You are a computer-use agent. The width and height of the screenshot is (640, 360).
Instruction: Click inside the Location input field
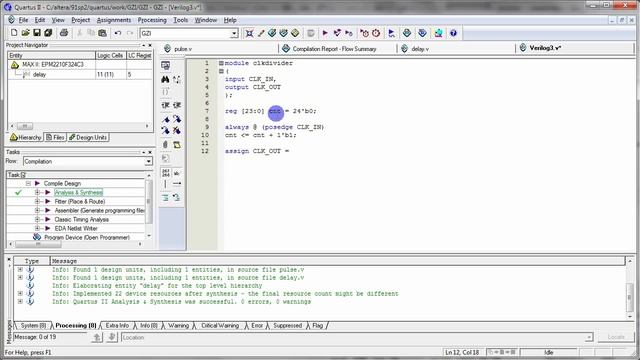[x=353, y=338]
